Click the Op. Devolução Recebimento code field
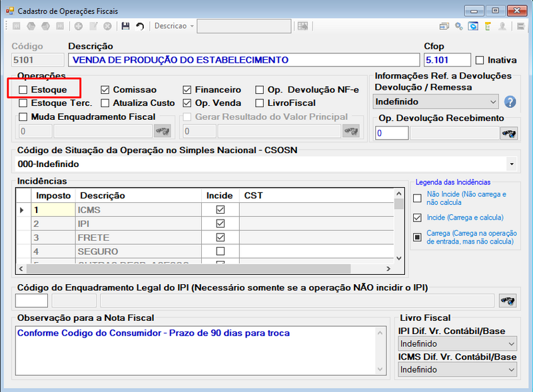The height and width of the screenshot is (392, 533). click(x=392, y=133)
